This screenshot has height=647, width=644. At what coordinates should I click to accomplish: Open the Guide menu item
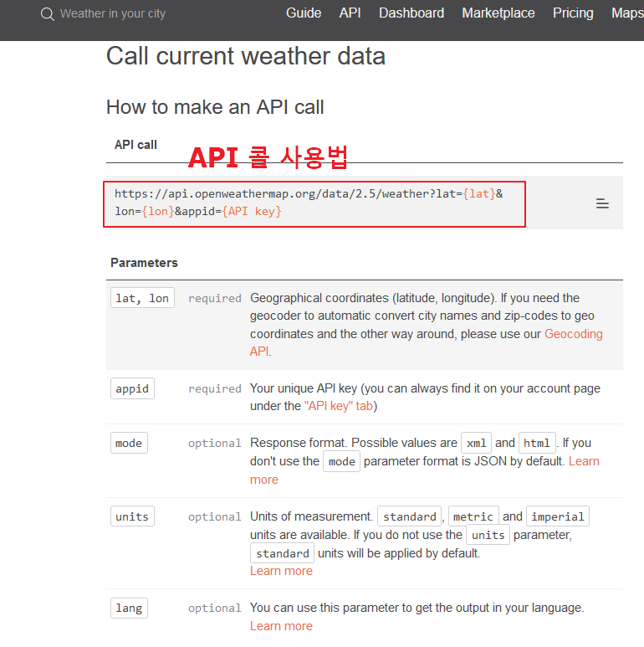(x=304, y=13)
